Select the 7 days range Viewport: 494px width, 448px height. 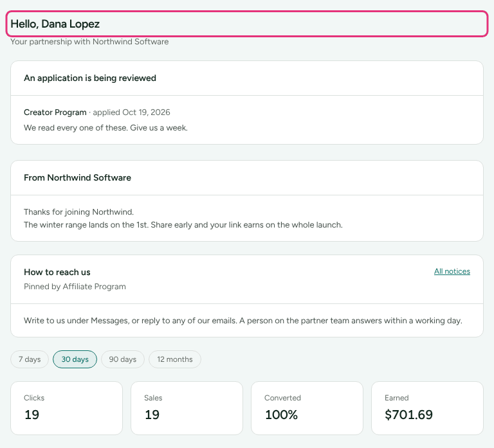[x=30, y=359]
